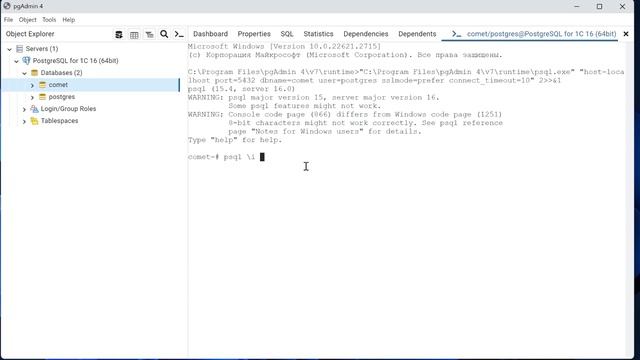The height and width of the screenshot is (360, 640).
Task: Select the postgres database row
Action: pyautogui.click(x=91, y=97)
